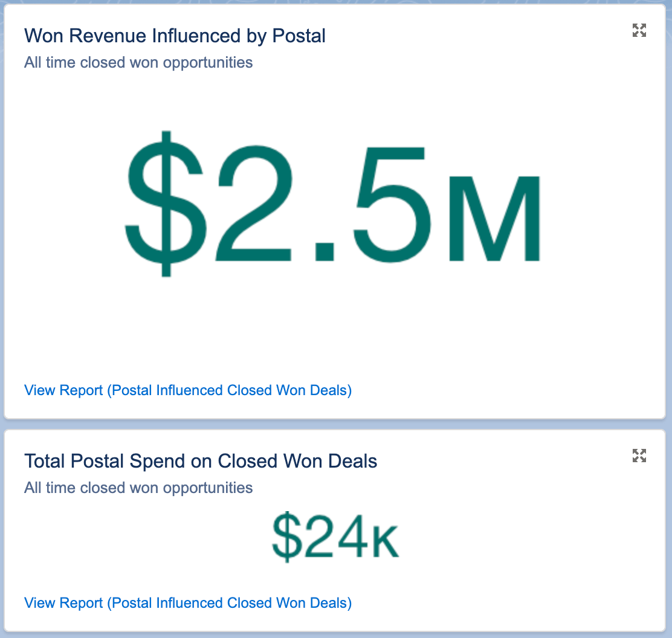Screen dimensions: 672x638
Task: Expand the Total Postal Spend widget
Action: click(639, 456)
